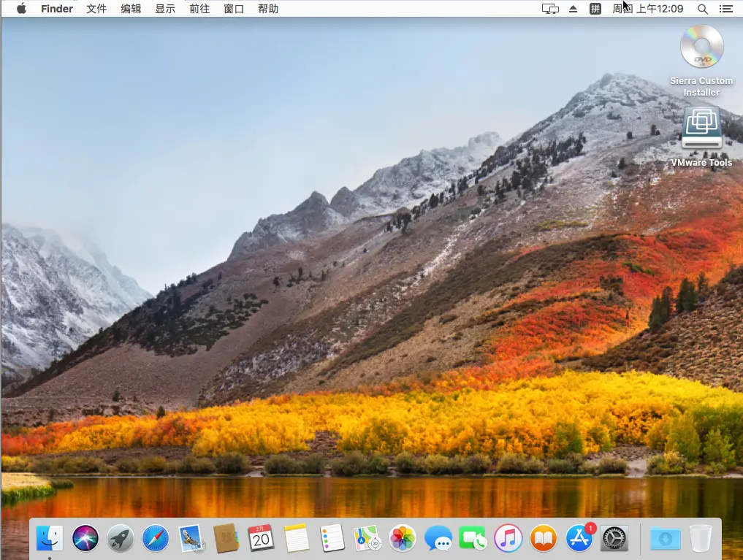
Task: Select the VMware Tools drive icon
Action: click(x=701, y=129)
